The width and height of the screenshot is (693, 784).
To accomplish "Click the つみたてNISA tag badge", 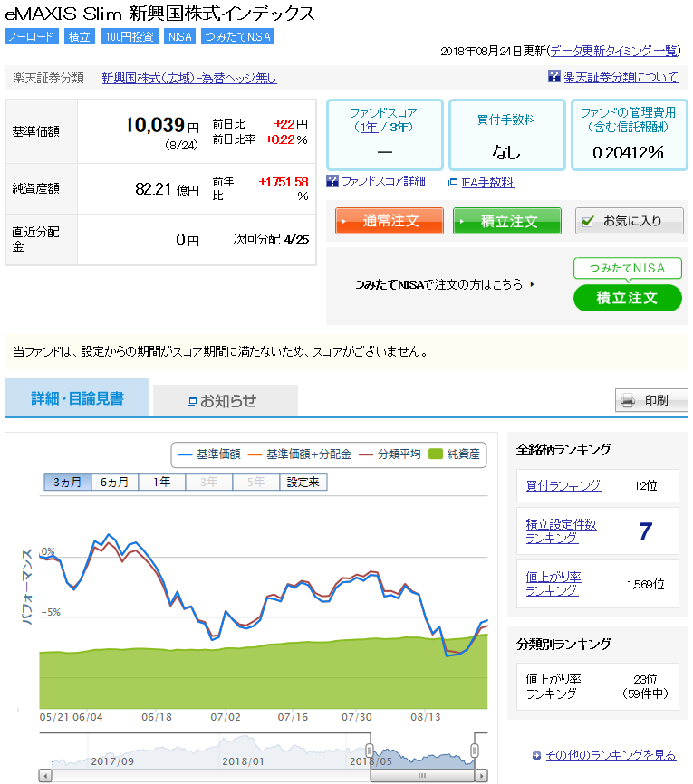I will click(x=237, y=36).
